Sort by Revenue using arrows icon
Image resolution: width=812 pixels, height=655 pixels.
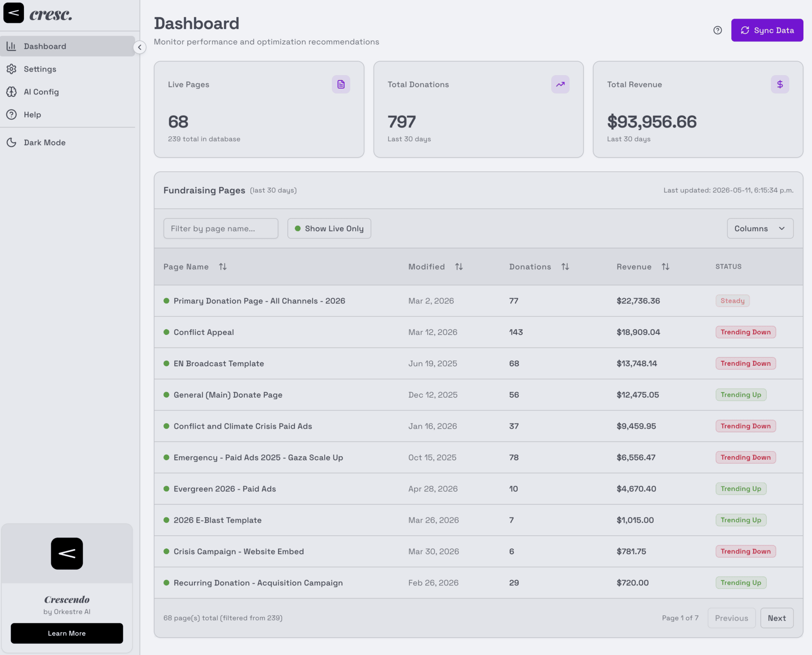pos(665,267)
